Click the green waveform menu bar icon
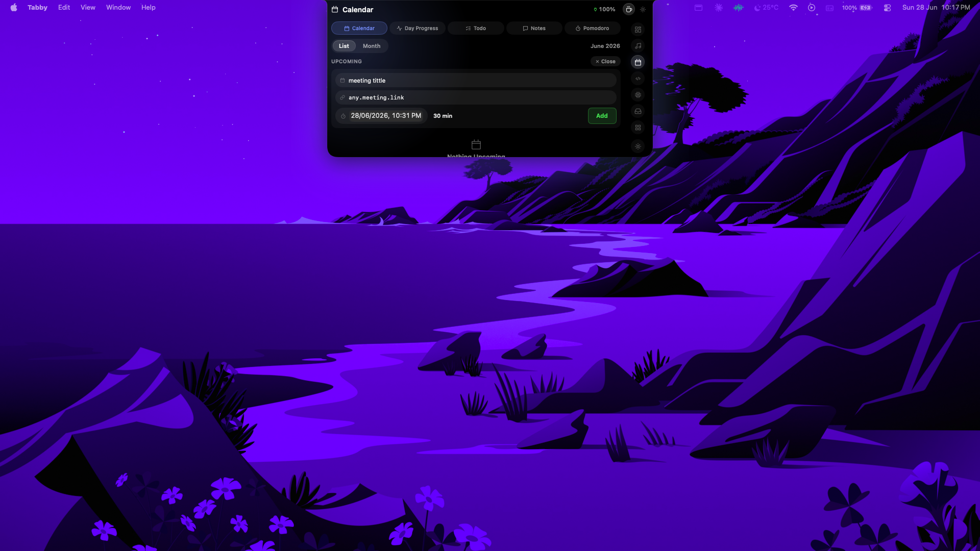980x551 pixels. [x=739, y=8]
